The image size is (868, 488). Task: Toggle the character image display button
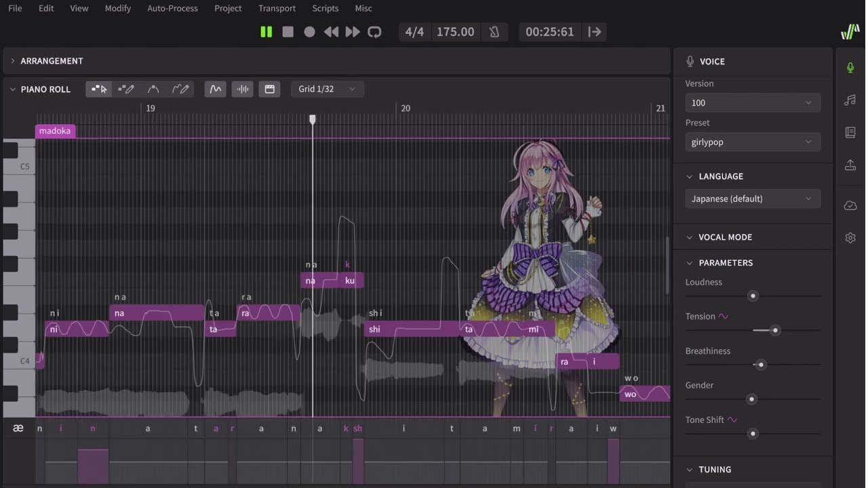269,89
